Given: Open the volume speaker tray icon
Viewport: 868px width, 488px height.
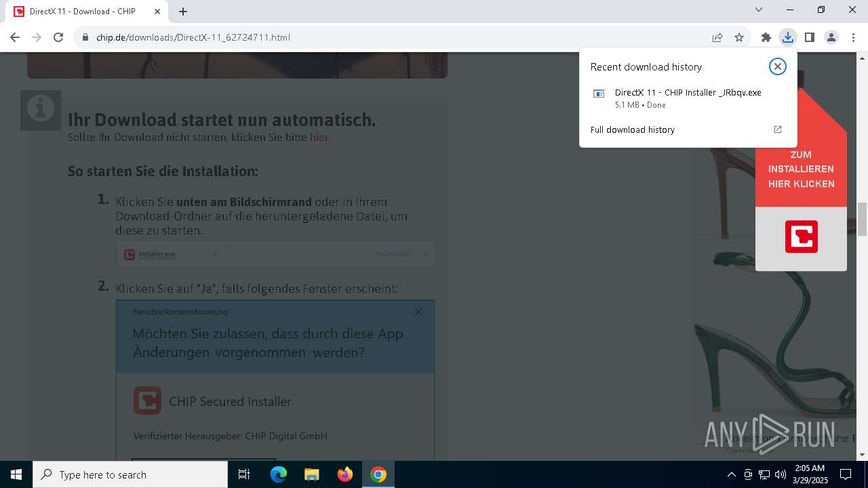Looking at the screenshot, I should pyautogui.click(x=781, y=474).
